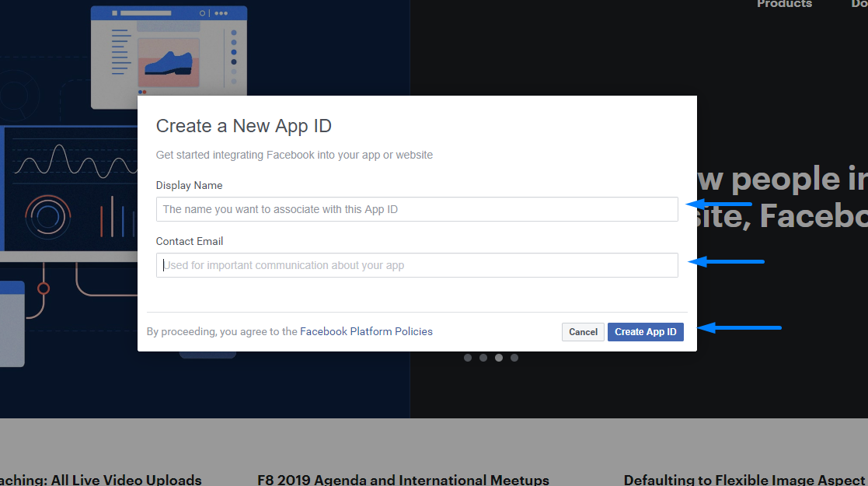Click the 'Display Name' label
The image size is (868, 486).
(190, 185)
